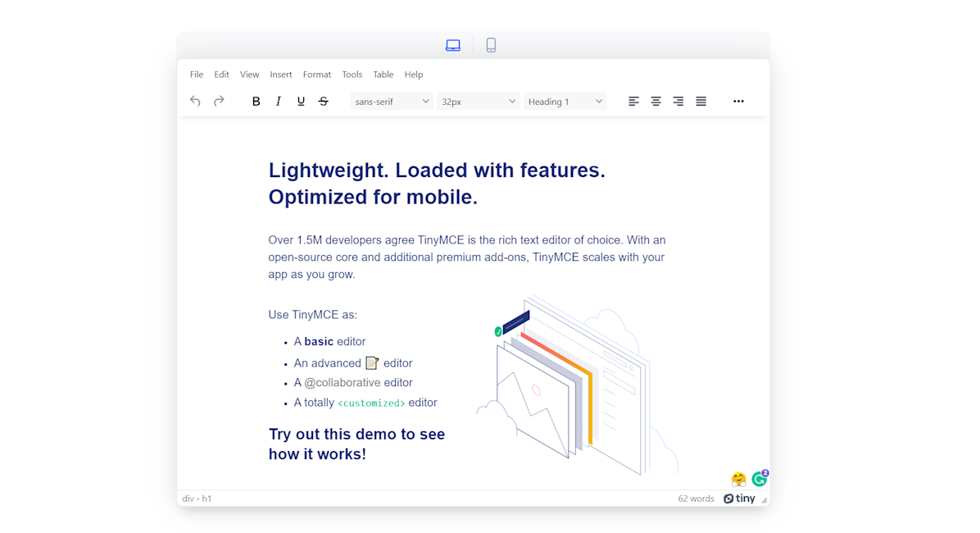The height and width of the screenshot is (533, 980).
Task: Redo the last undone edit
Action: (x=219, y=102)
